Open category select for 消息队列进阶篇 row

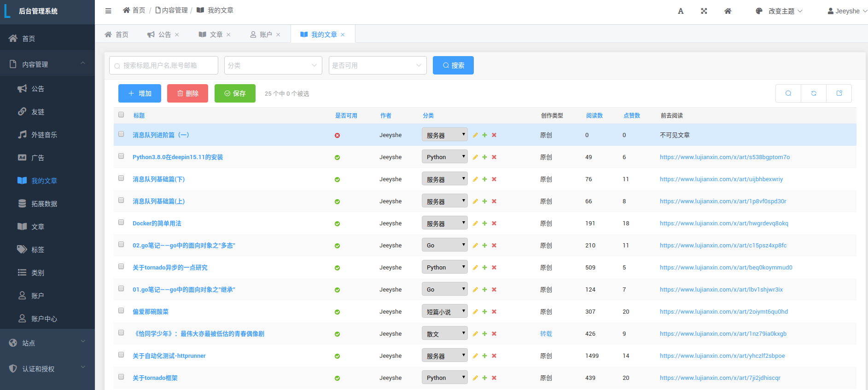pyautogui.click(x=445, y=135)
